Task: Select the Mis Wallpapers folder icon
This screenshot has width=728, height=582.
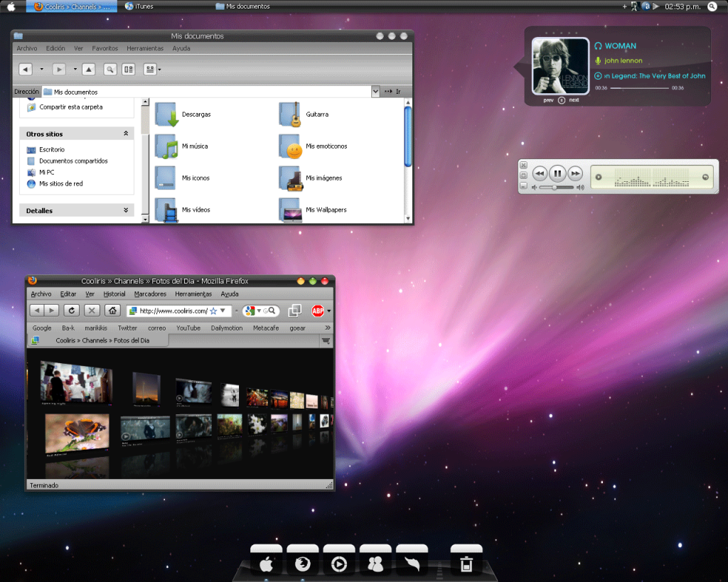Action: point(291,210)
